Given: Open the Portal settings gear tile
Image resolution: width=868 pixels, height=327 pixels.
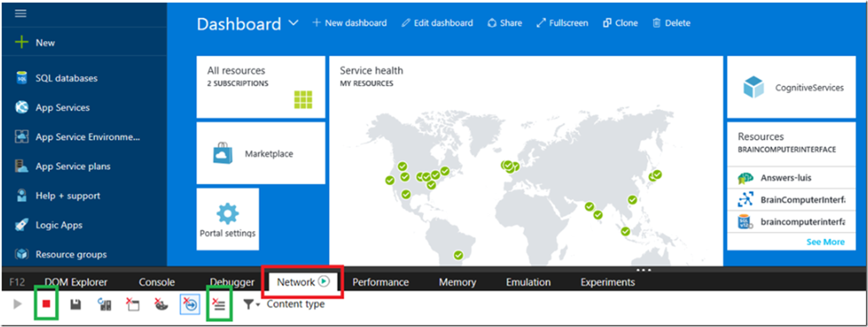Looking at the screenshot, I should point(228,219).
